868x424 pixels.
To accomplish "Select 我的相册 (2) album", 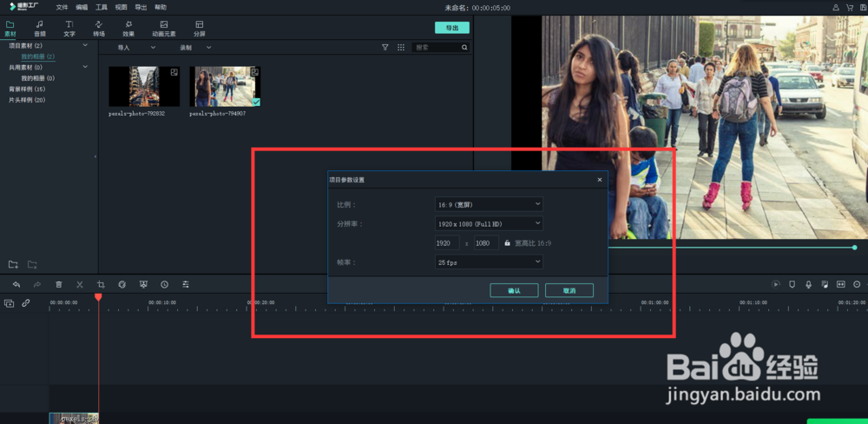I will 37,56.
